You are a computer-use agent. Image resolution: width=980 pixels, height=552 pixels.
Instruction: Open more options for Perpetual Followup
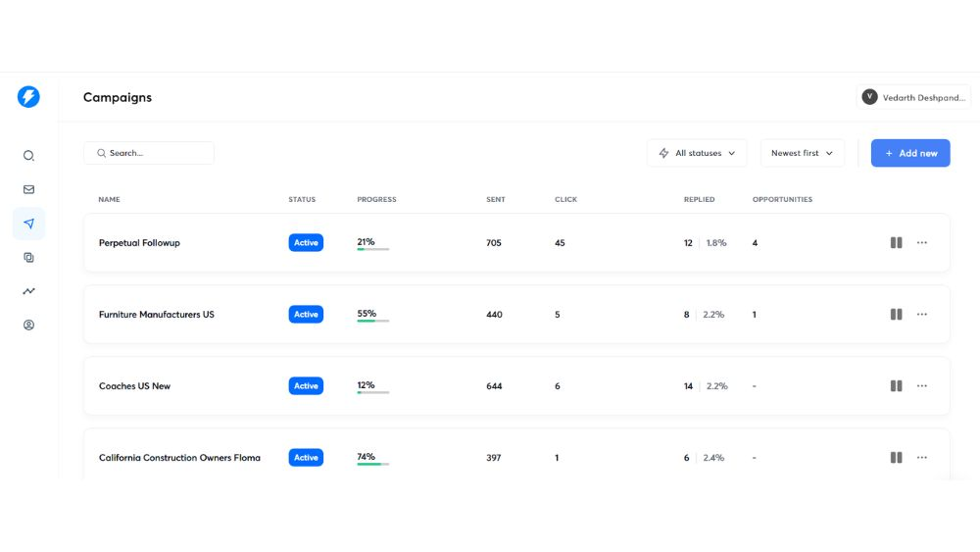(x=922, y=243)
